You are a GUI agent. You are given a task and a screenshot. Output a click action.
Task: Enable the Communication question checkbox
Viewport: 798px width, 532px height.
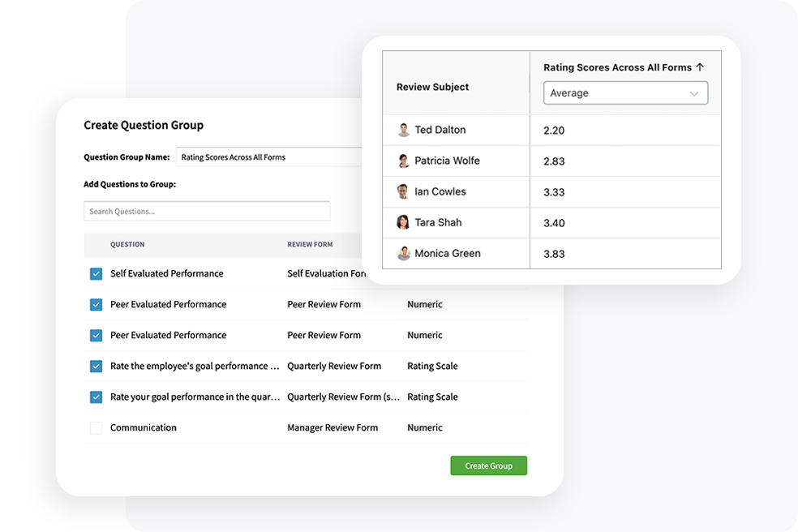coord(96,428)
